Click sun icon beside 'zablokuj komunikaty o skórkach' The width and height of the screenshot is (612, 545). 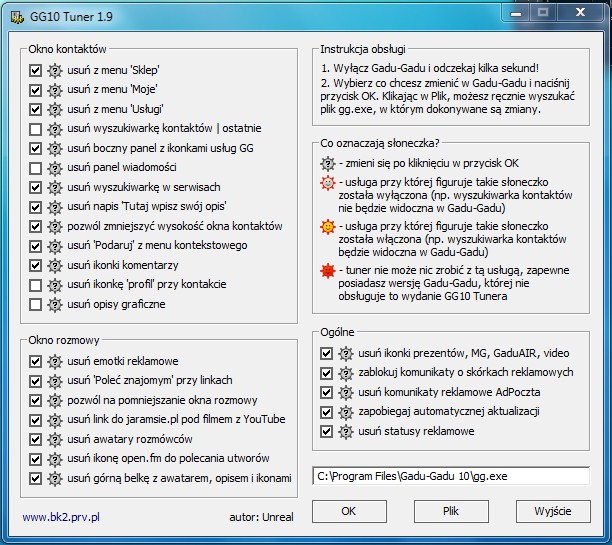(346, 373)
